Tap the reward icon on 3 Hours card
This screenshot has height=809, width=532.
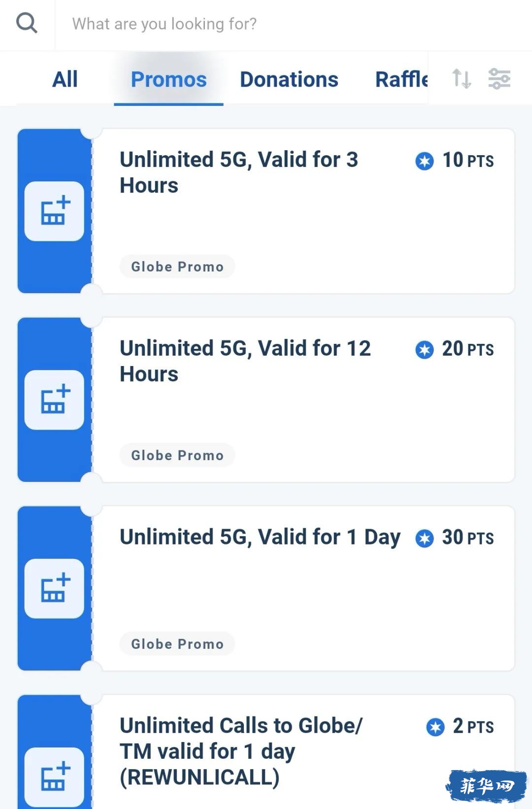click(x=54, y=211)
